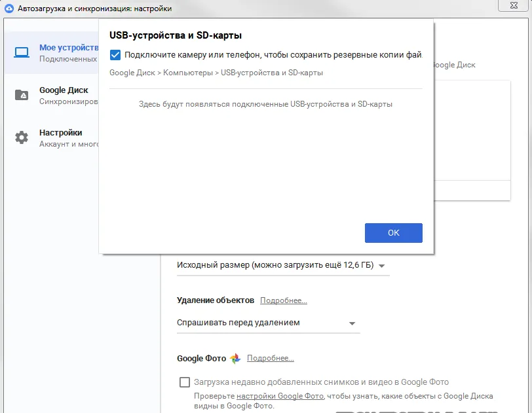Open the Спрашивать перед удалением dropdown
The width and height of the screenshot is (532, 413).
(x=268, y=323)
